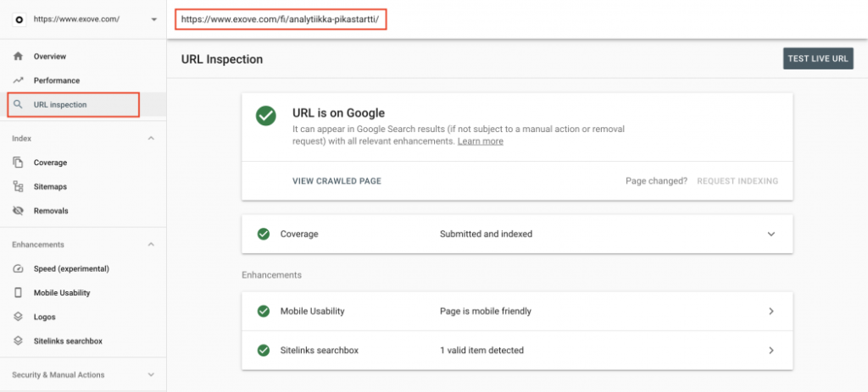Click the Index section label in sidebar
The width and height of the screenshot is (868, 392).
point(21,138)
